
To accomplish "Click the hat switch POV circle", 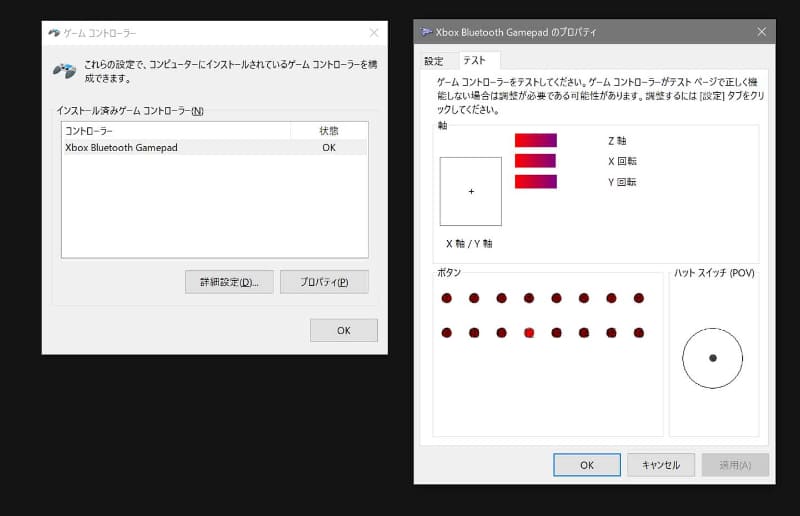I will click(713, 358).
